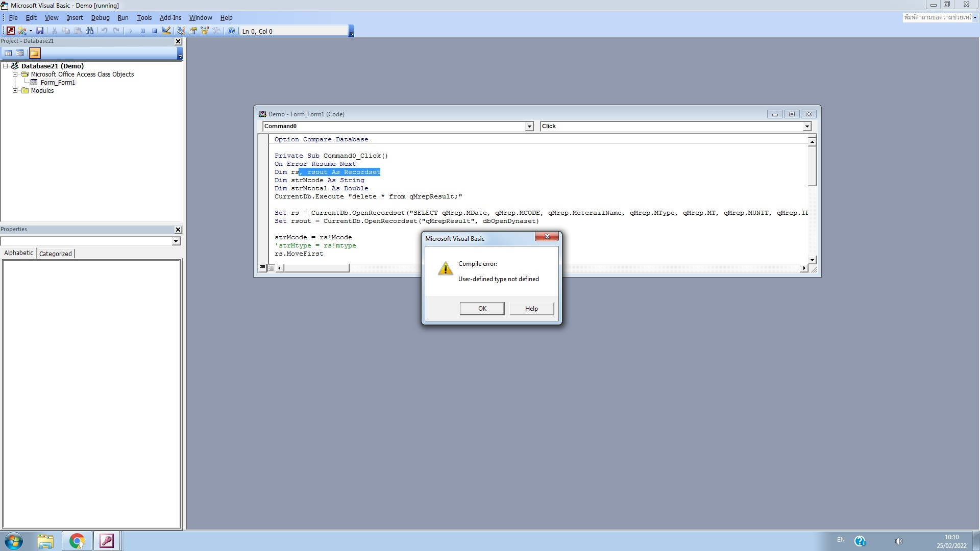
Task: Open the Help menu
Action: point(226,17)
